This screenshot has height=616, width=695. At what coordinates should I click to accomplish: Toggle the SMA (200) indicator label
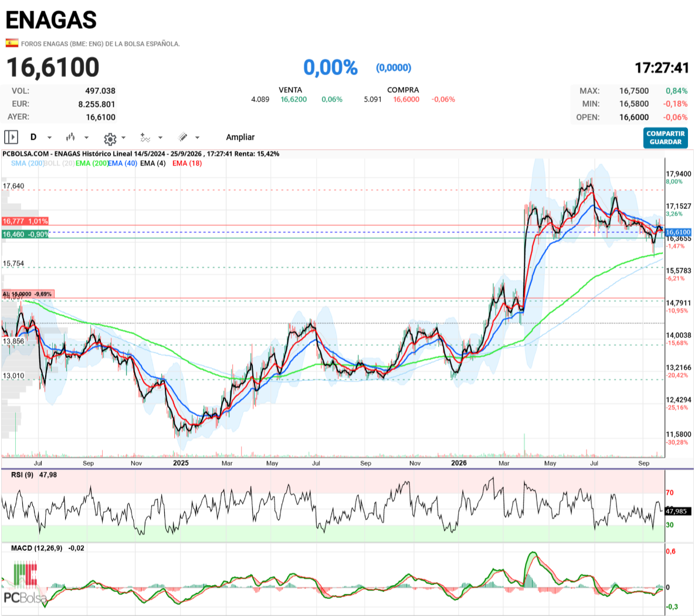coord(28,163)
